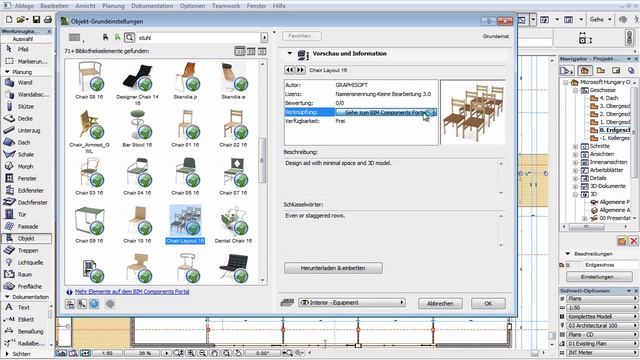
Task: Expand the Sichten toolbox group
Action: 7,354
